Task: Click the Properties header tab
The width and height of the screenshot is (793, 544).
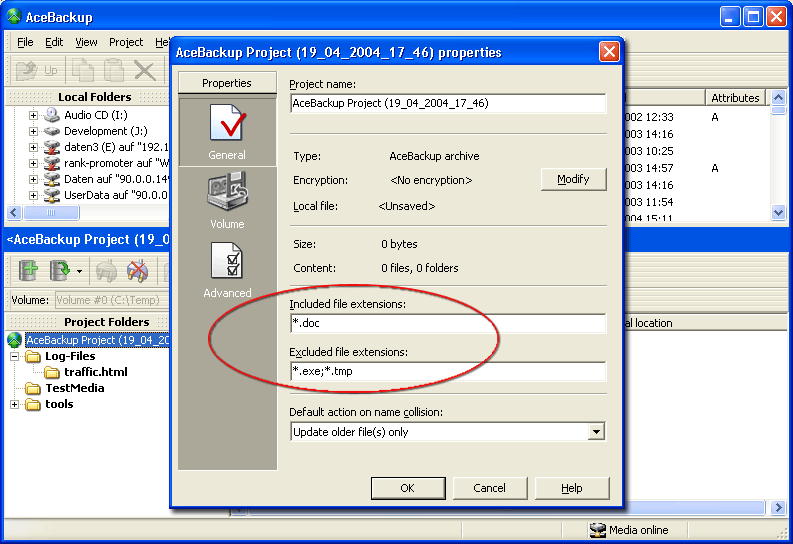Action: pyautogui.click(x=227, y=83)
